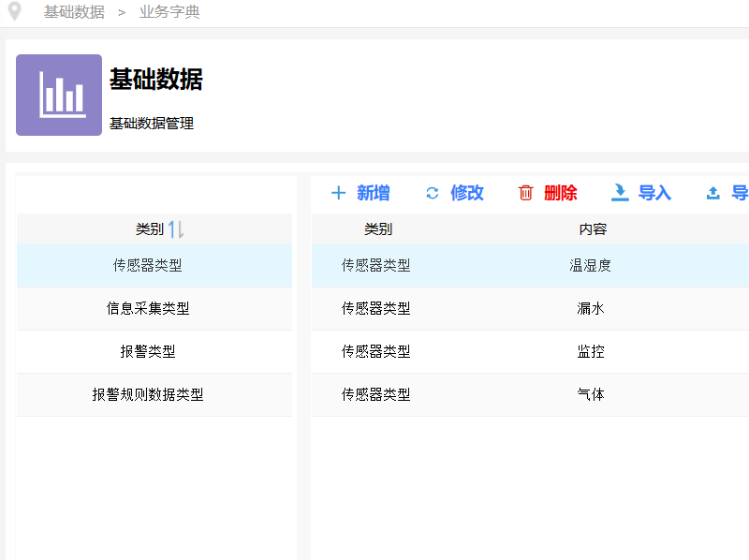Select 业务字典 in the breadcrumb trail
This screenshot has width=749, height=560.
tap(169, 12)
